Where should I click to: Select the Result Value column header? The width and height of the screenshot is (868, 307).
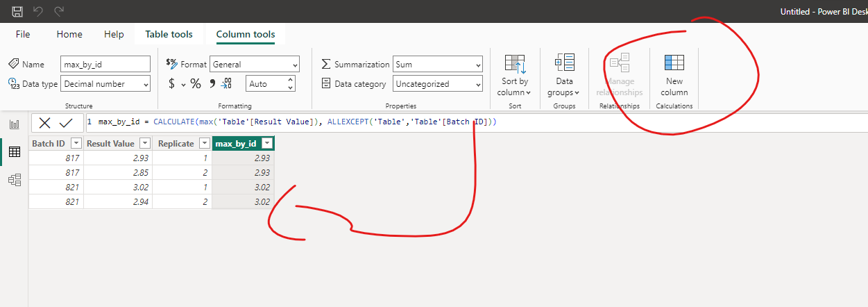(118, 143)
